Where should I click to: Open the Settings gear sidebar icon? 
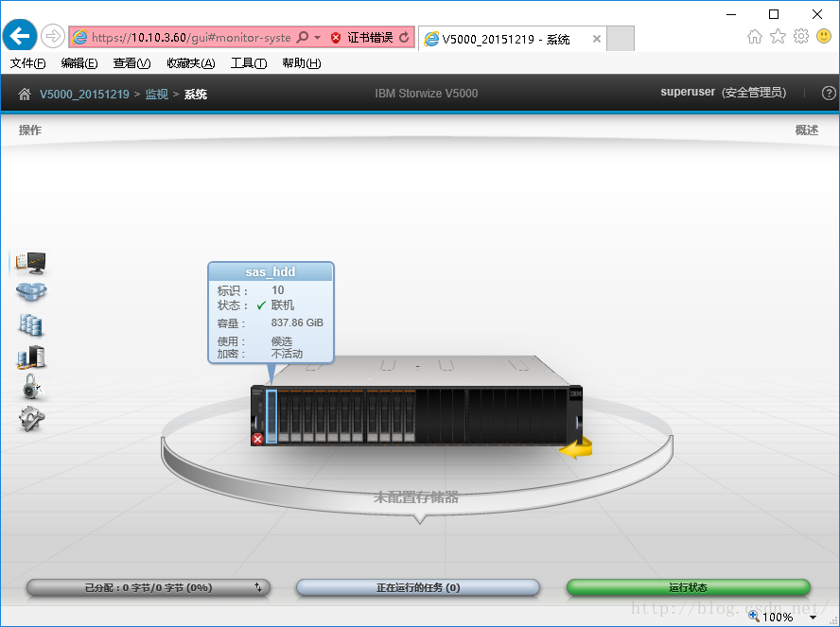tap(31, 419)
